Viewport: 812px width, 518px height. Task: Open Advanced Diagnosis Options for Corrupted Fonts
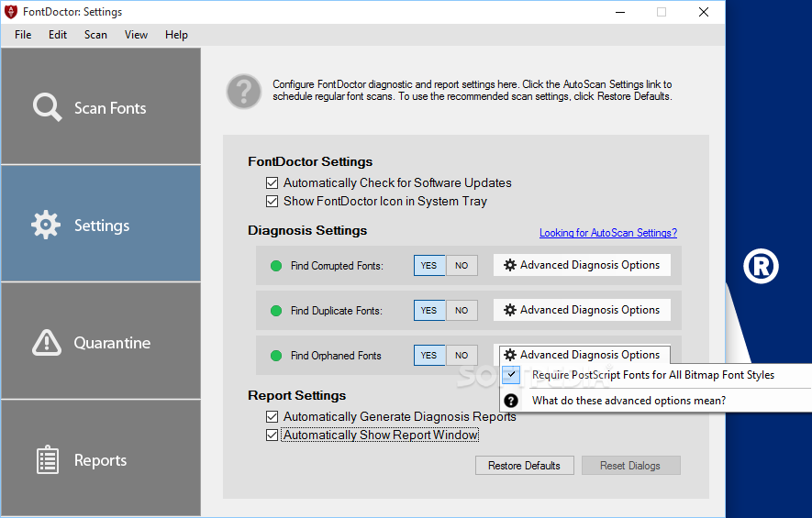(582, 265)
